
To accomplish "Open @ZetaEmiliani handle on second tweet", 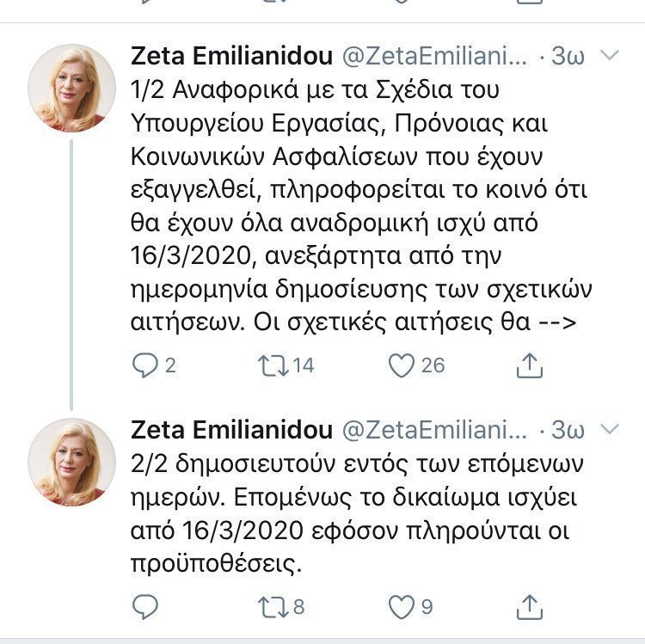I will coord(434,431).
